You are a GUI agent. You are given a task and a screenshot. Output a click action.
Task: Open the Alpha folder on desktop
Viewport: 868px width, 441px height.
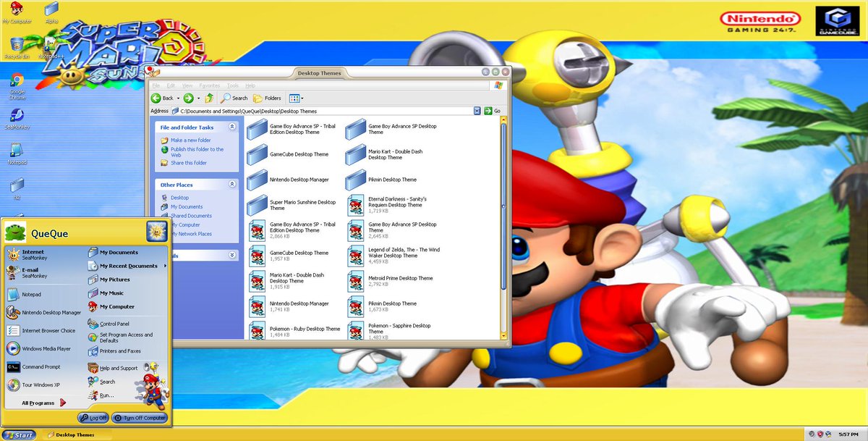(x=51, y=12)
